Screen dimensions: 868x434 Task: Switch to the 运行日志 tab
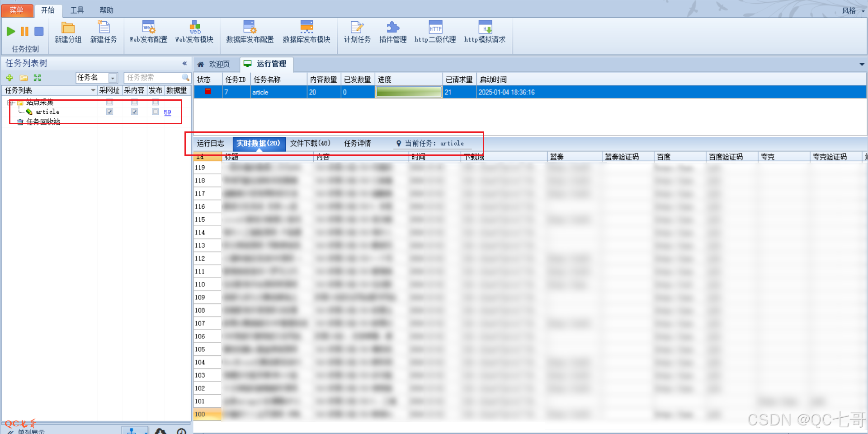[210, 143]
